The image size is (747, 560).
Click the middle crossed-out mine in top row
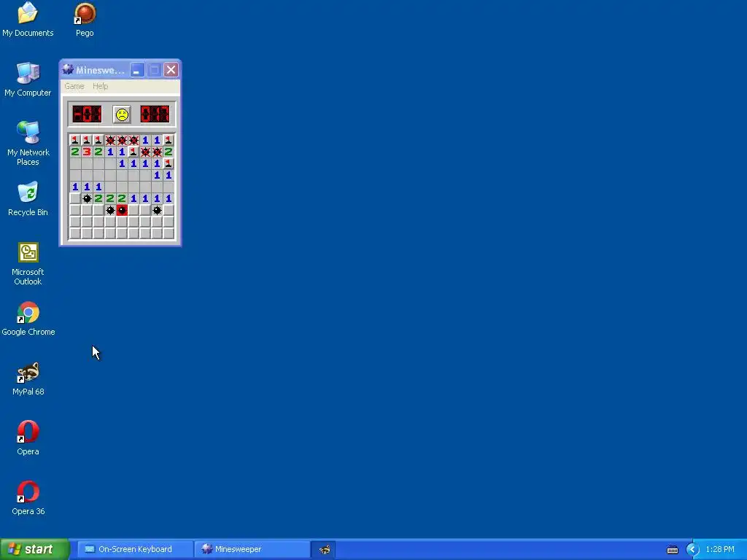click(x=122, y=140)
